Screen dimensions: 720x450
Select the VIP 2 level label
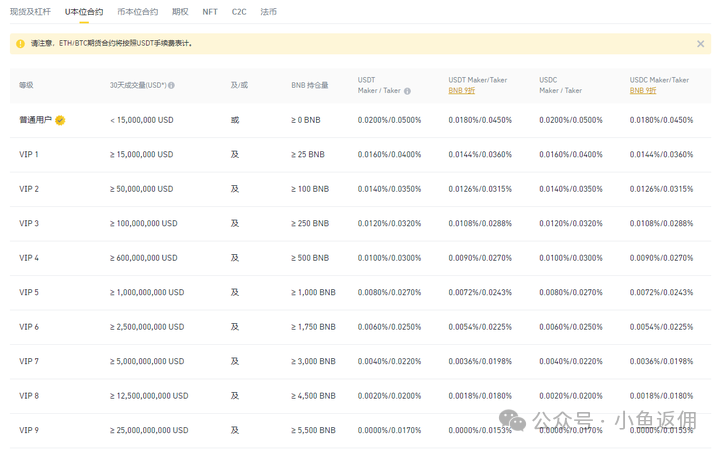point(29,189)
